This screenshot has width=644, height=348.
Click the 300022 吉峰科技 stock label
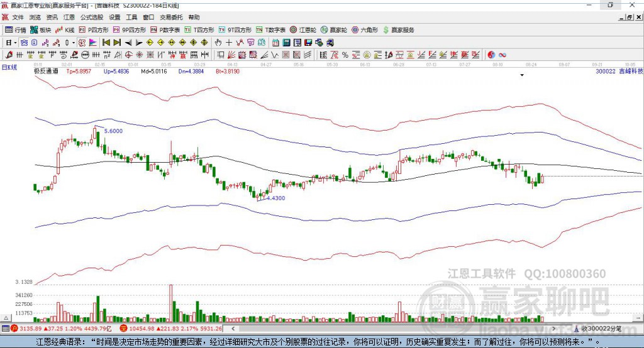tap(619, 71)
